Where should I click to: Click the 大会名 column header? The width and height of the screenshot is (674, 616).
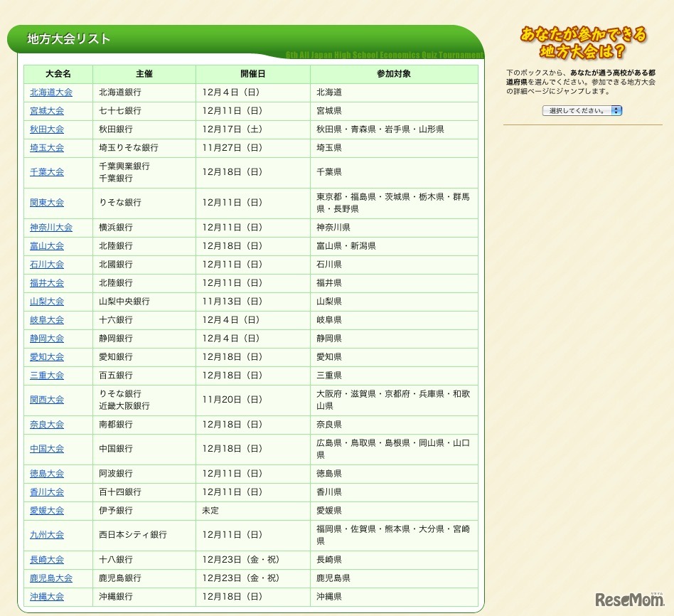coord(58,74)
